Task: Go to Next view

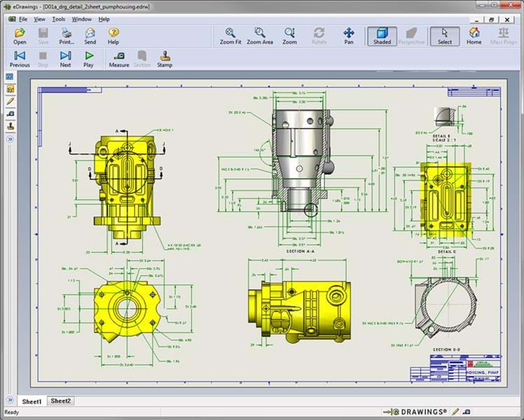Action: click(65, 59)
